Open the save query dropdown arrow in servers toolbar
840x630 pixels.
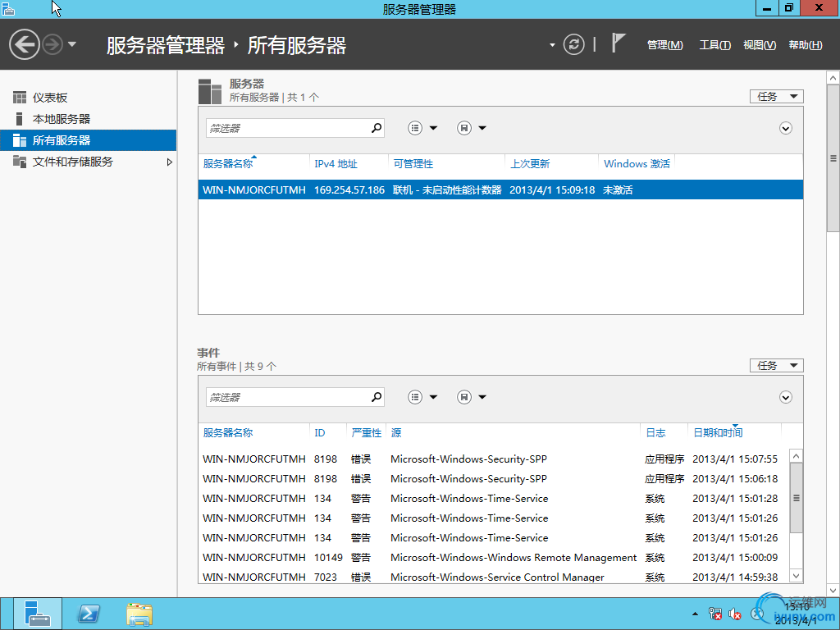(482, 128)
